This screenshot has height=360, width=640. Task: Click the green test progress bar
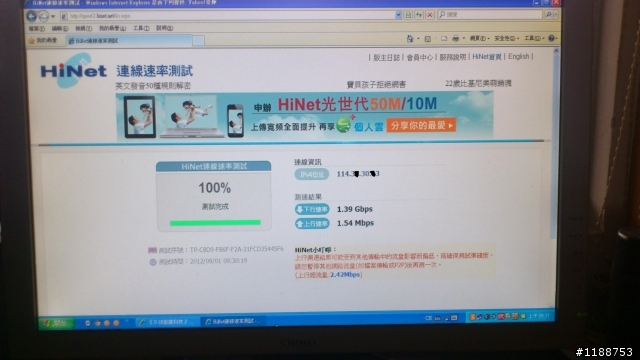[215, 223]
